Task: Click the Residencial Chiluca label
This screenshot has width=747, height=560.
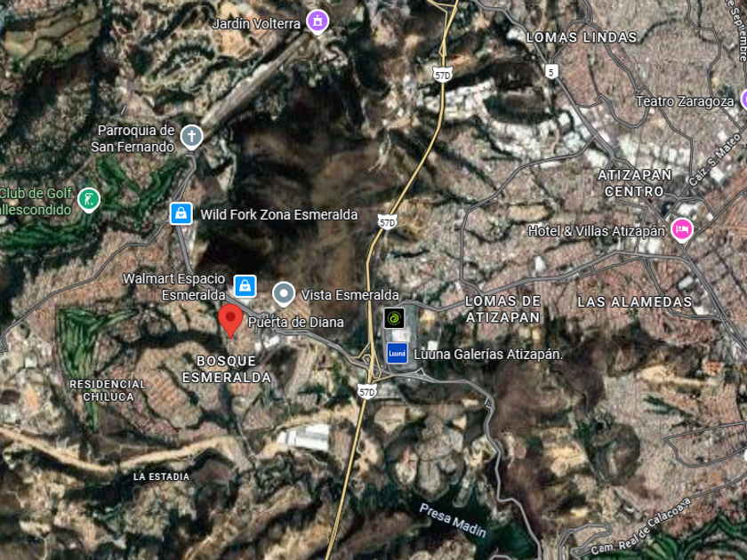Action: (108, 390)
